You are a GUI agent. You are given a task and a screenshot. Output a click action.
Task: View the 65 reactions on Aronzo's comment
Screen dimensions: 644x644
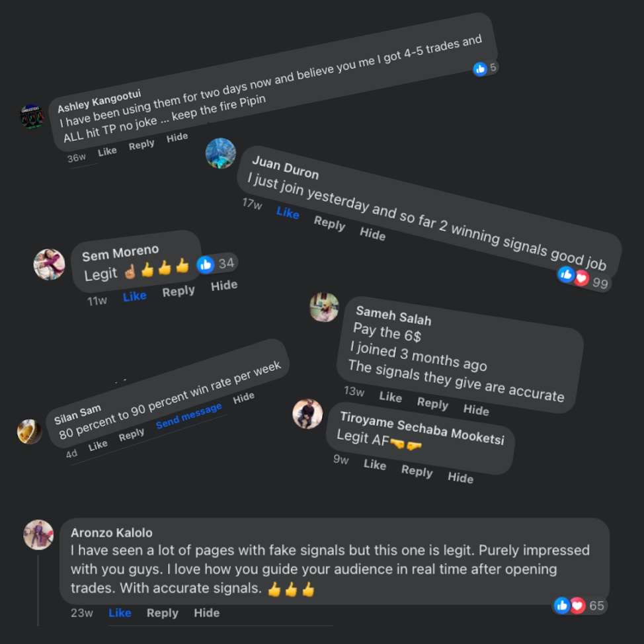[579, 606]
